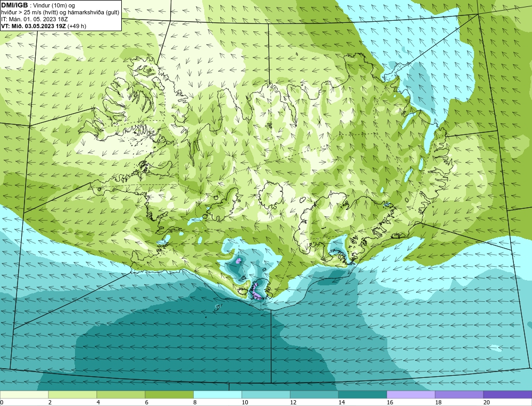Click the DMI/IGB title text

(14, 5)
